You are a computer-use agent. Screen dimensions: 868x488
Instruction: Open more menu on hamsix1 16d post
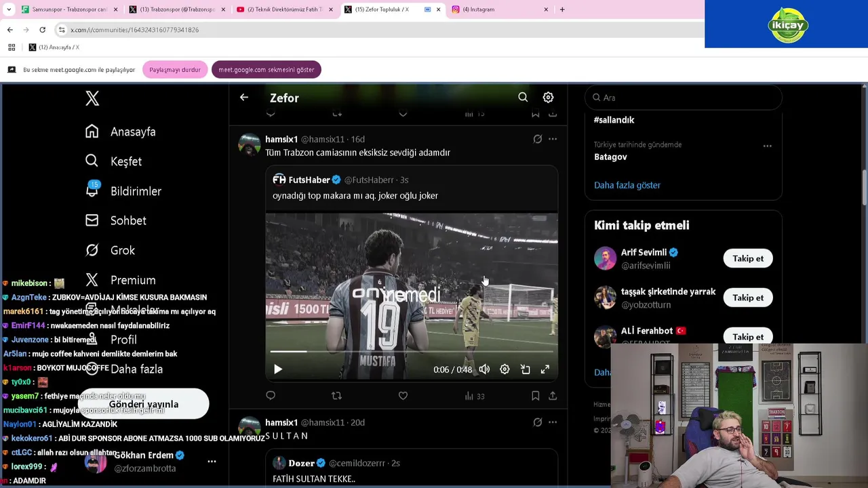(553, 139)
